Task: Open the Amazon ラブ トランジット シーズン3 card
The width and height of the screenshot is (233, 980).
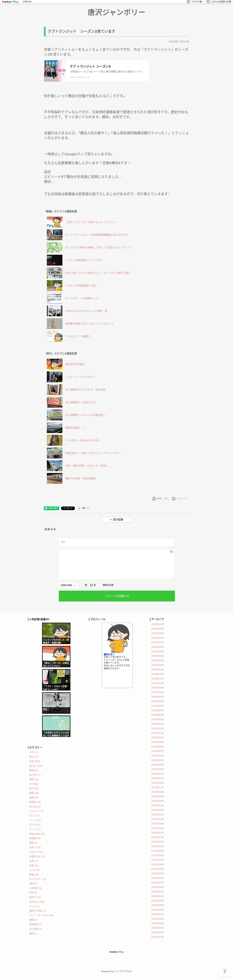Action: coord(96,71)
